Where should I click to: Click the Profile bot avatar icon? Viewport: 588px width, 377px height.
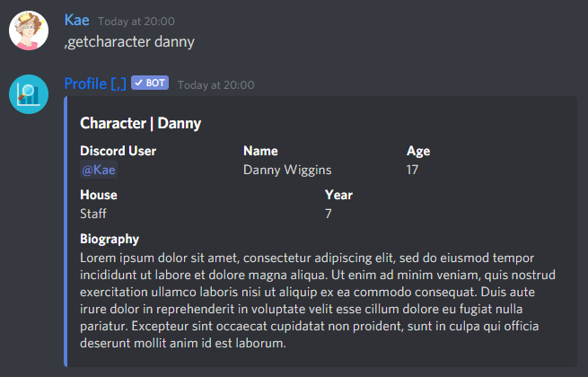coord(29,94)
